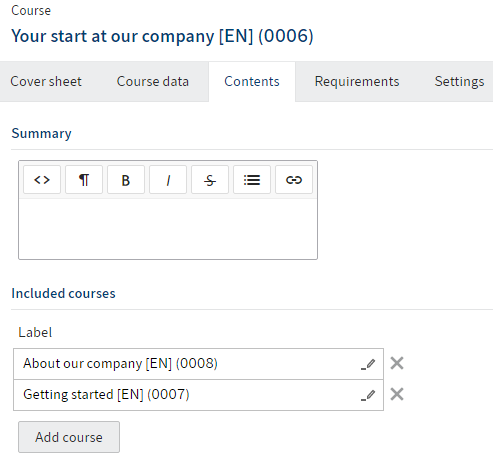Select the Contents tab
This screenshot has width=493, height=469.
(x=252, y=81)
